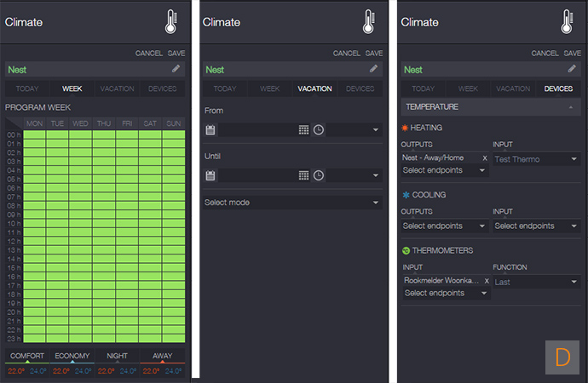Click the blue Cooling snowflake icon
Screen dimensions: 588x383
(x=406, y=195)
